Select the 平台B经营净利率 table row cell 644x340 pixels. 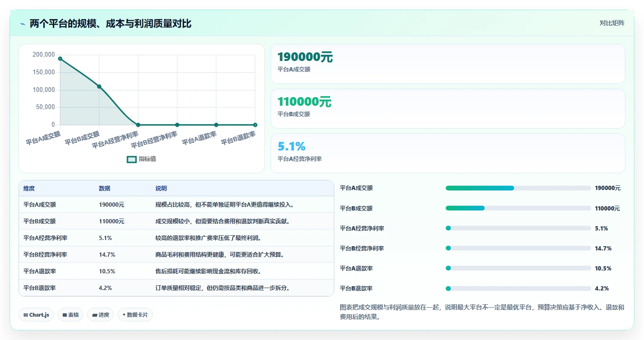click(x=45, y=255)
